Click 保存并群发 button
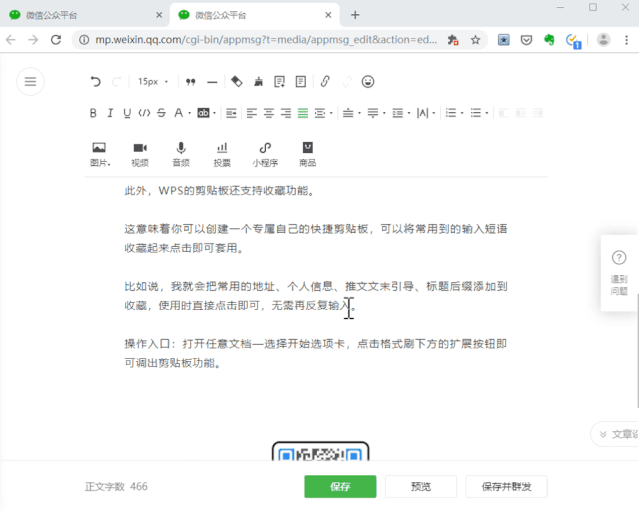The height and width of the screenshot is (515, 639). click(x=506, y=486)
